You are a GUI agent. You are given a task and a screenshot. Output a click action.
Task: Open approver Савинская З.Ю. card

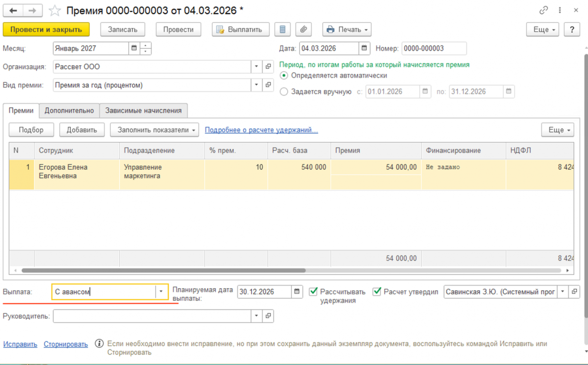coord(574,292)
